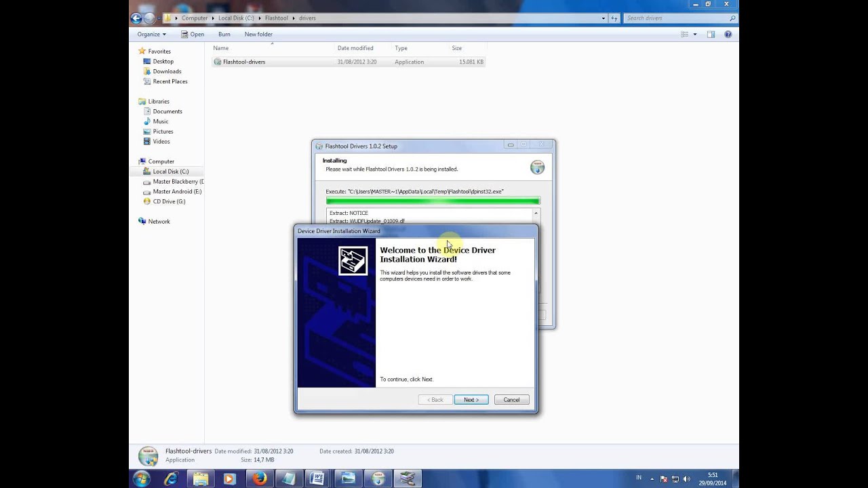
Task: Click the search magnifier icon
Action: point(732,18)
